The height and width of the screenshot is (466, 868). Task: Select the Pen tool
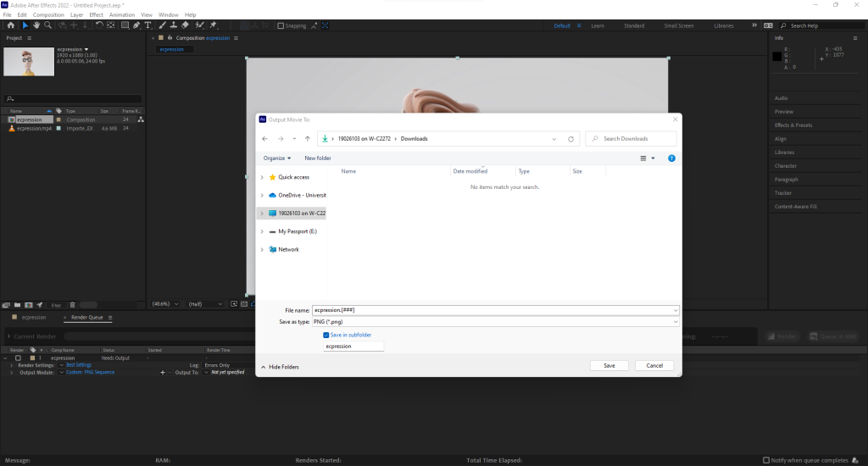[x=136, y=25]
